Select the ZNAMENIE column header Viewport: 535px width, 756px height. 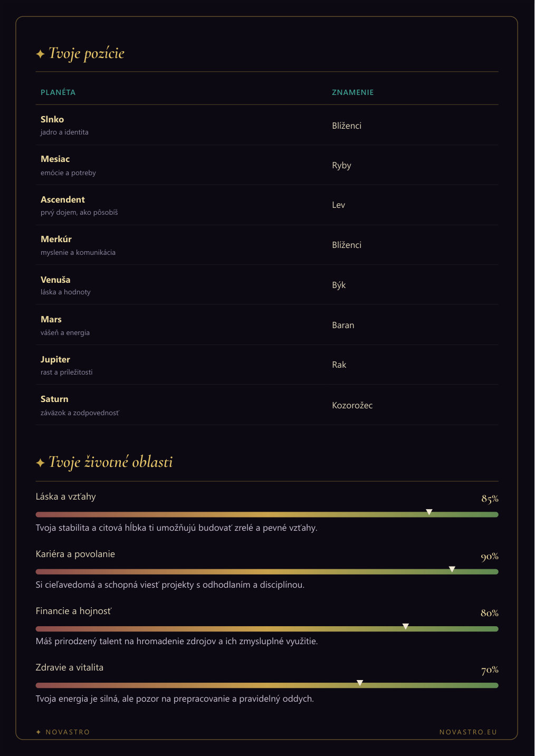click(353, 92)
